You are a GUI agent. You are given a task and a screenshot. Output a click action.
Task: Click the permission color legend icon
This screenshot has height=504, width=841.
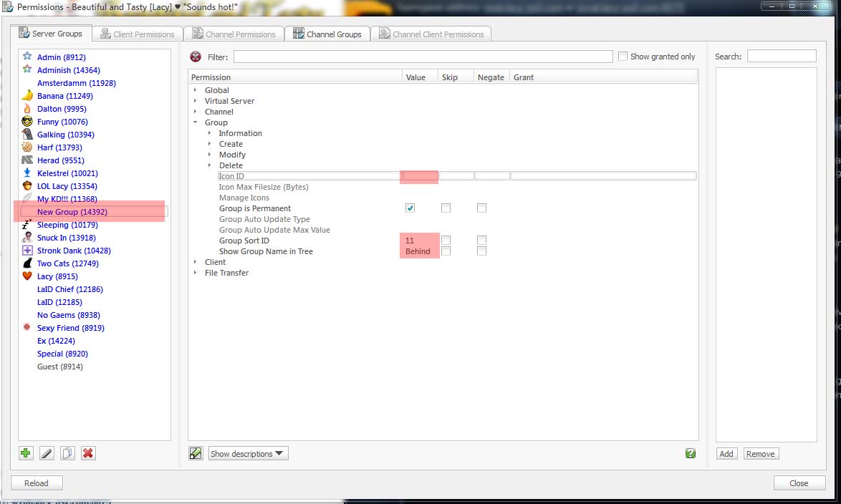pyautogui.click(x=196, y=453)
